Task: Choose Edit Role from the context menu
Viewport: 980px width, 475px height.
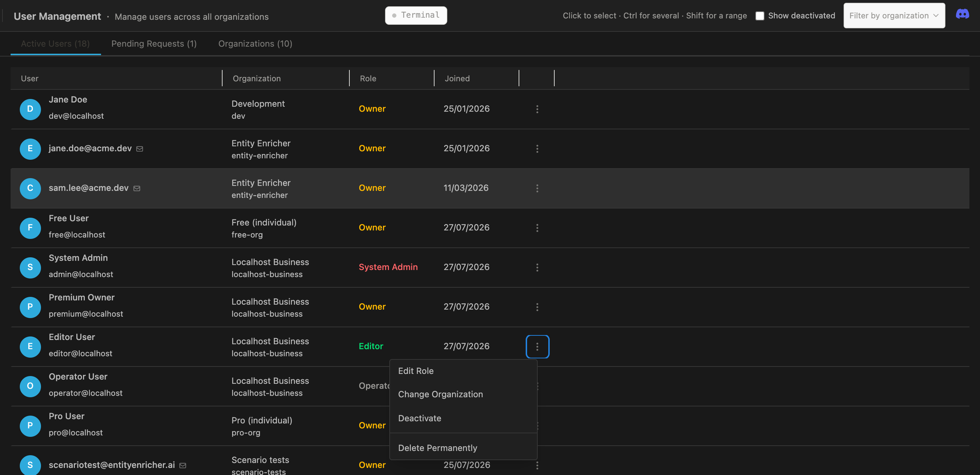Action: 464,371
